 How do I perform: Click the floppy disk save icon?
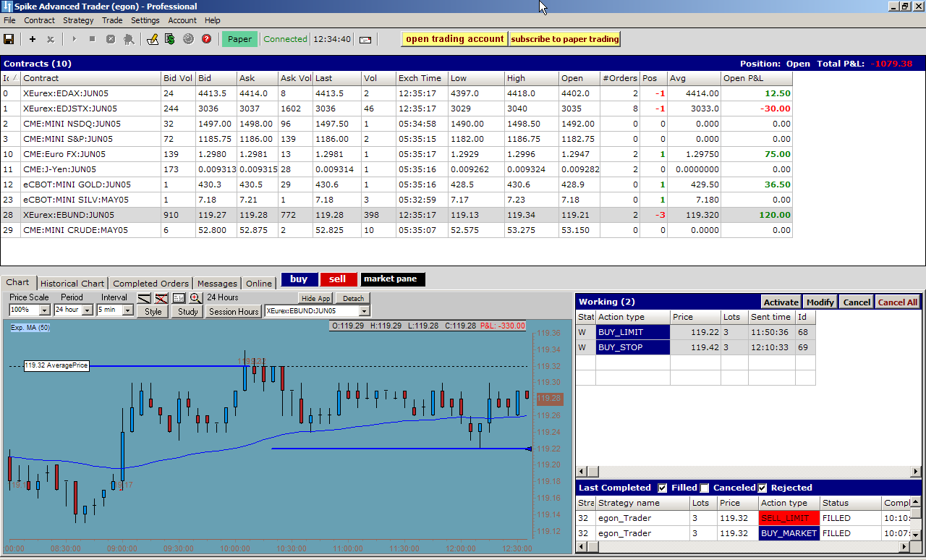[x=9, y=39]
